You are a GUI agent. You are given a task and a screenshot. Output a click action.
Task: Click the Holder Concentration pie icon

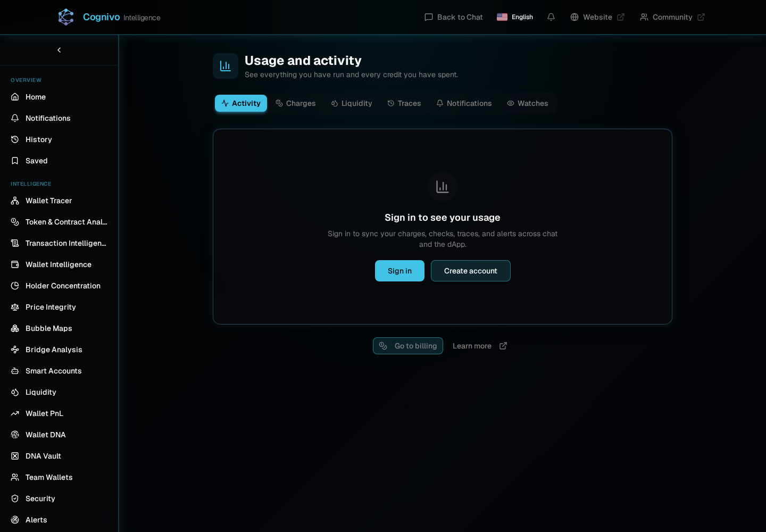[15, 286]
